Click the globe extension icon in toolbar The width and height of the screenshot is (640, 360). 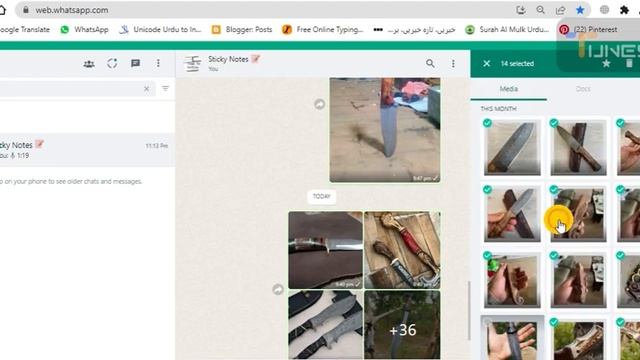(x=604, y=10)
